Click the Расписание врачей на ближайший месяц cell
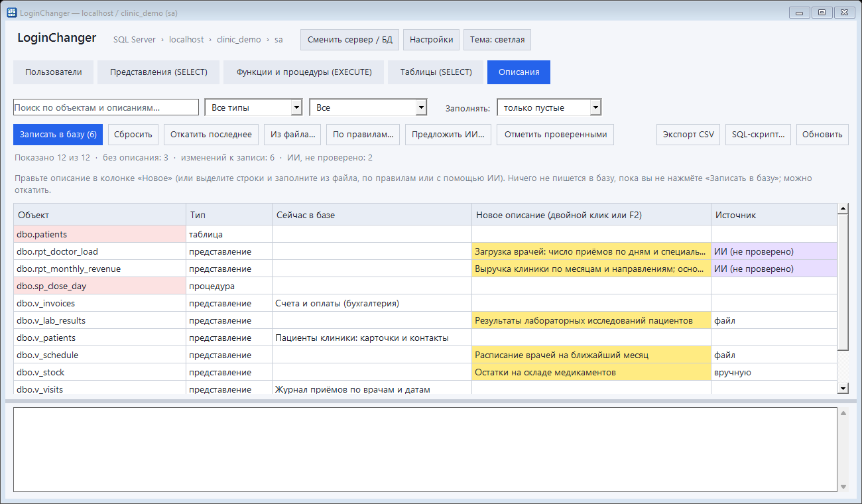The image size is (862, 504). [x=591, y=355]
